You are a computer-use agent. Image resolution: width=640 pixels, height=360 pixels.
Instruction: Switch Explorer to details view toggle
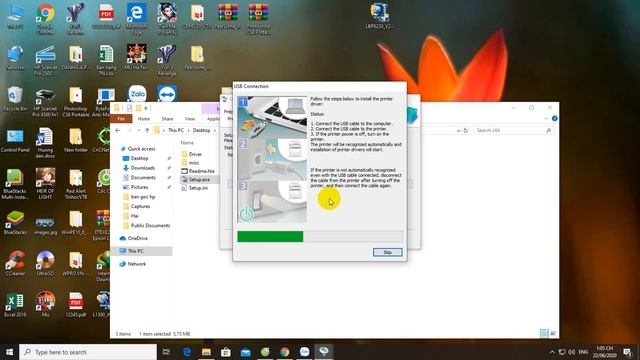(x=544, y=333)
